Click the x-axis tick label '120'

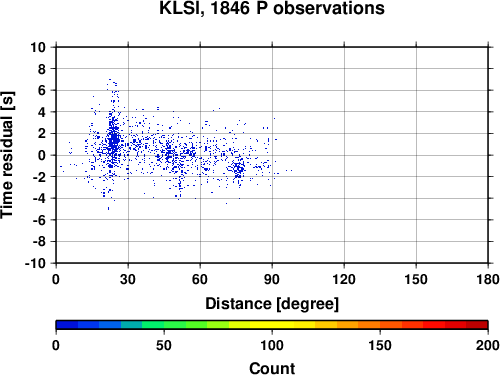click(x=344, y=279)
